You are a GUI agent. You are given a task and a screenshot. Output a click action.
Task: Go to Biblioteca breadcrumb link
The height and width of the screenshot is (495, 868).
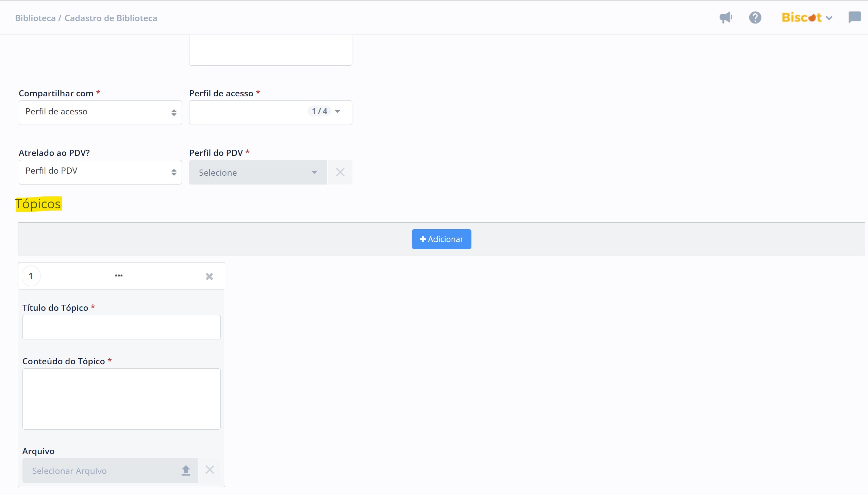35,18
